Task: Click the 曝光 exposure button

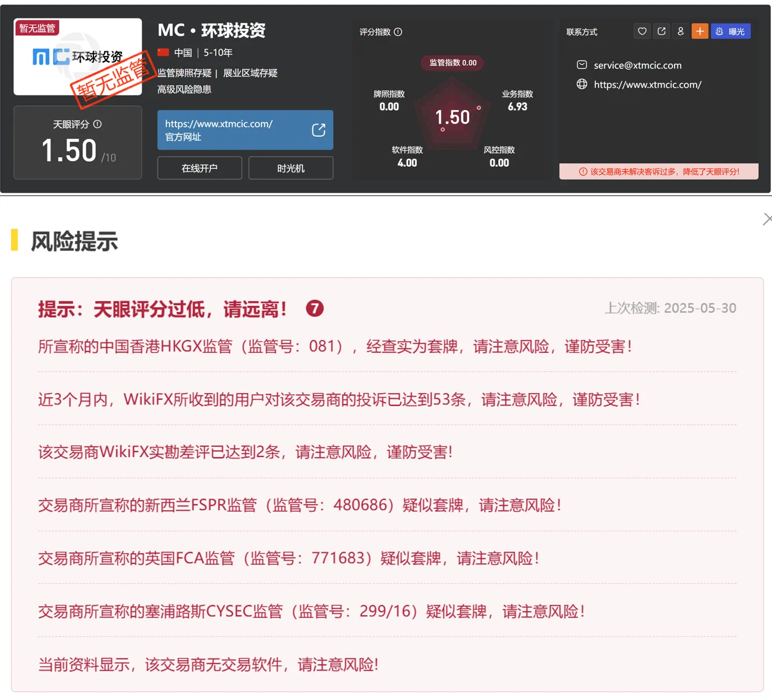Action: tap(731, 32)
